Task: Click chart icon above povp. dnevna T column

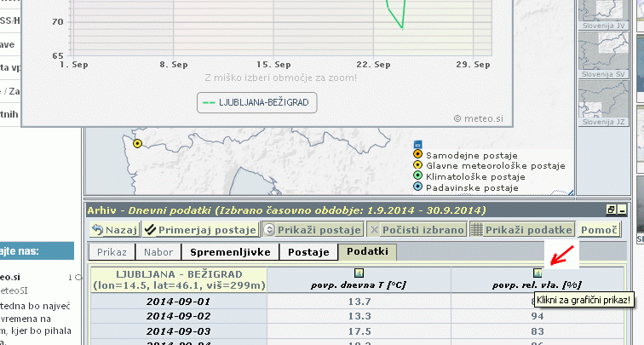Action: [x=359, y=273]
